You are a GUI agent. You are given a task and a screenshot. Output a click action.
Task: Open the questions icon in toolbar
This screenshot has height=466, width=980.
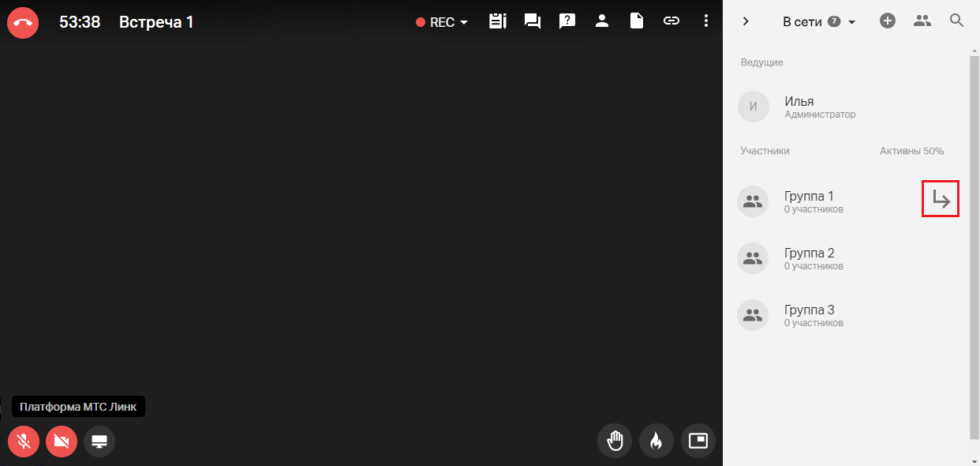(567, 21)
